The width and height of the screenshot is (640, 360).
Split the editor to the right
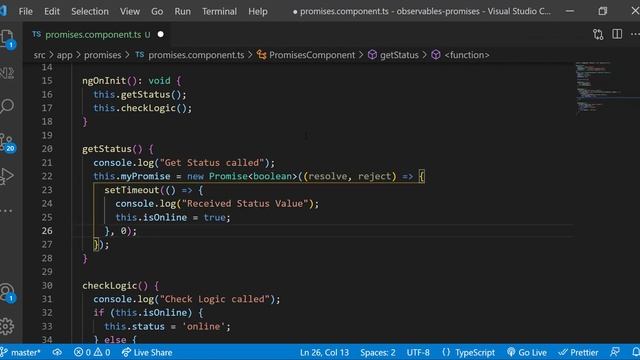coord(617,34)
